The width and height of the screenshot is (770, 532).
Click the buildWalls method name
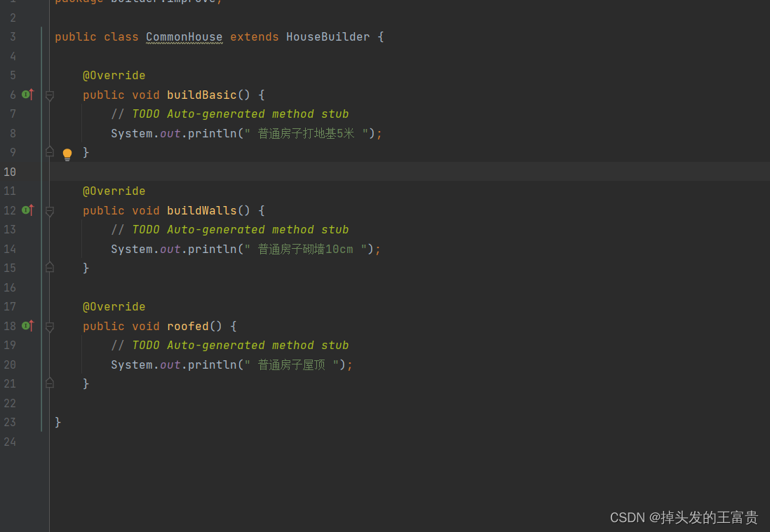click(x=202, y=210)
